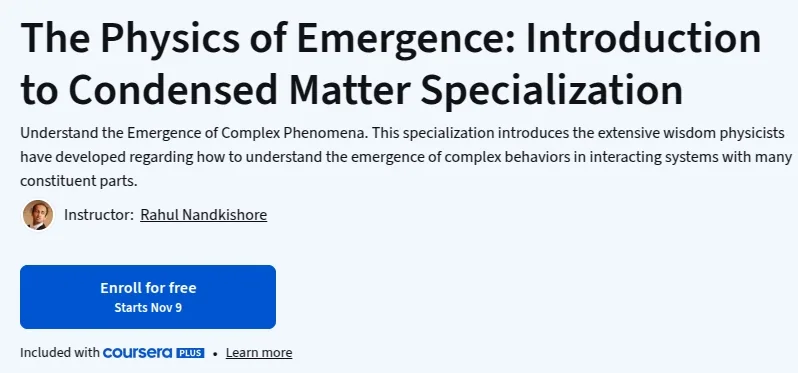Click the phrase extensive wisdom physicists
Viewport: 798px width, 373px height.
[x=691, y=133]
